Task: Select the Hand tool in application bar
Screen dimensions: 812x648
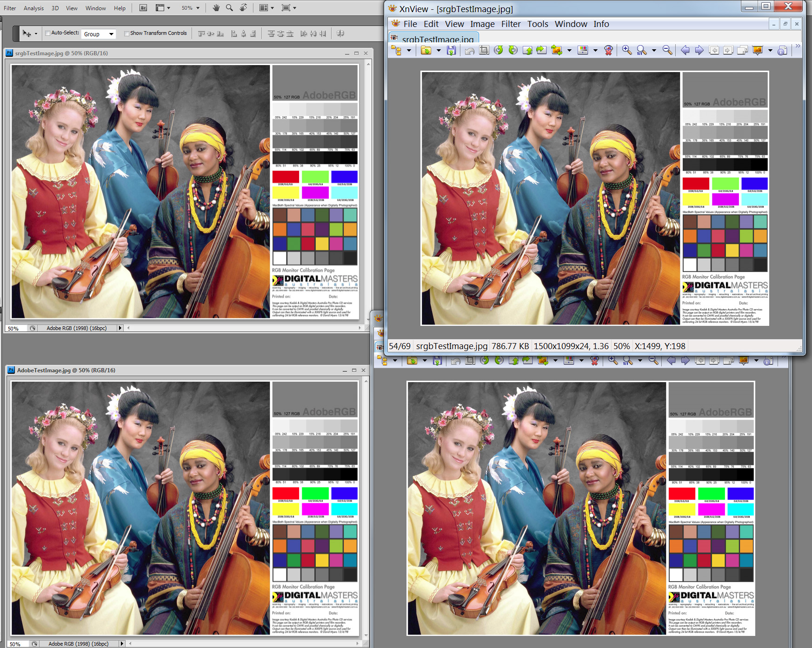Action: pos(216,8)
